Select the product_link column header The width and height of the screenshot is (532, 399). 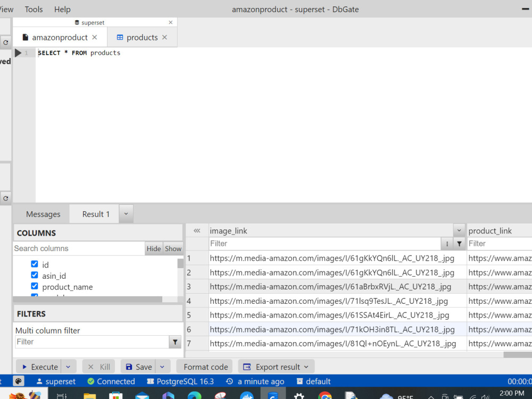pyautogui.click(x=500, y=231)
